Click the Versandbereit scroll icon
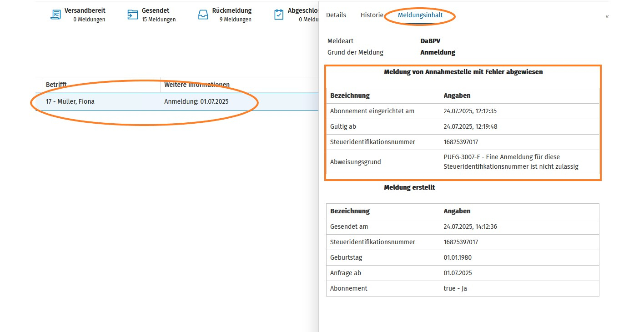644x332 pixels. (55, 15)
